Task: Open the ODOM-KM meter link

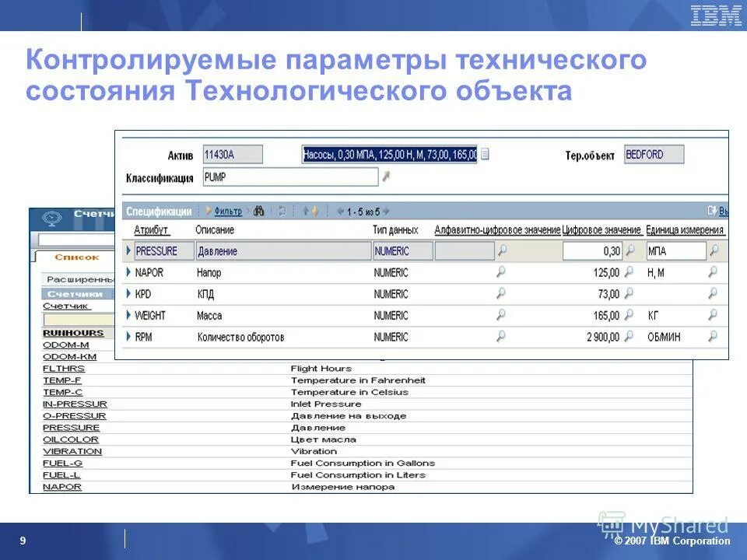Action: coord(69,357)
